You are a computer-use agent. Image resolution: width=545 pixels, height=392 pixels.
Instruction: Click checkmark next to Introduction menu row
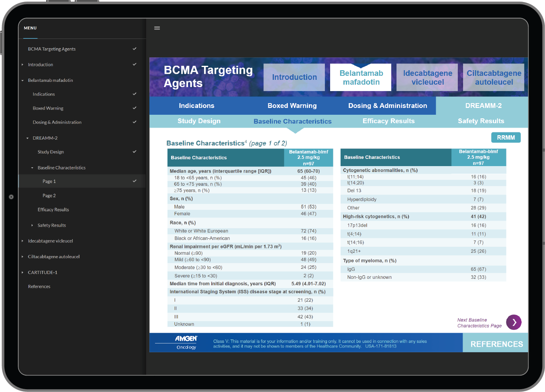[135, 64]
